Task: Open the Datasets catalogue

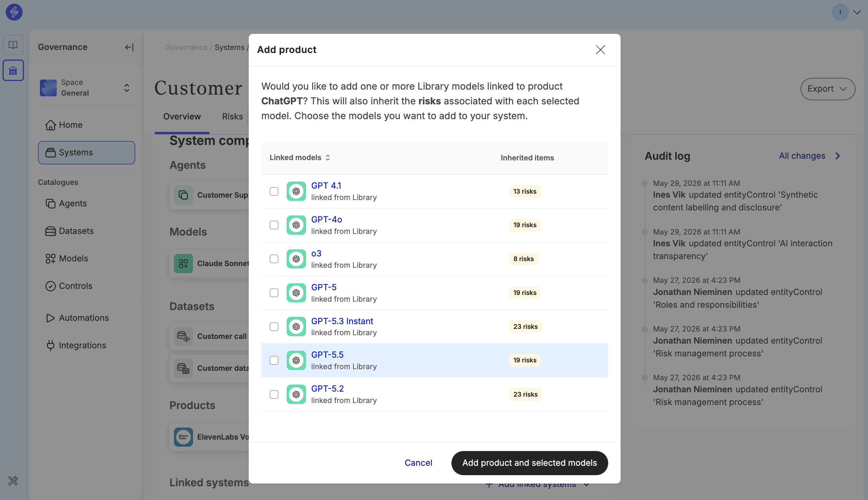Action: [86, 231]
